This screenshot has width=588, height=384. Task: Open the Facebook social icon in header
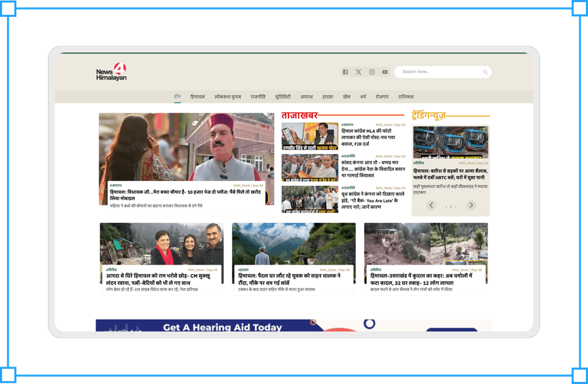coord(345,72)
